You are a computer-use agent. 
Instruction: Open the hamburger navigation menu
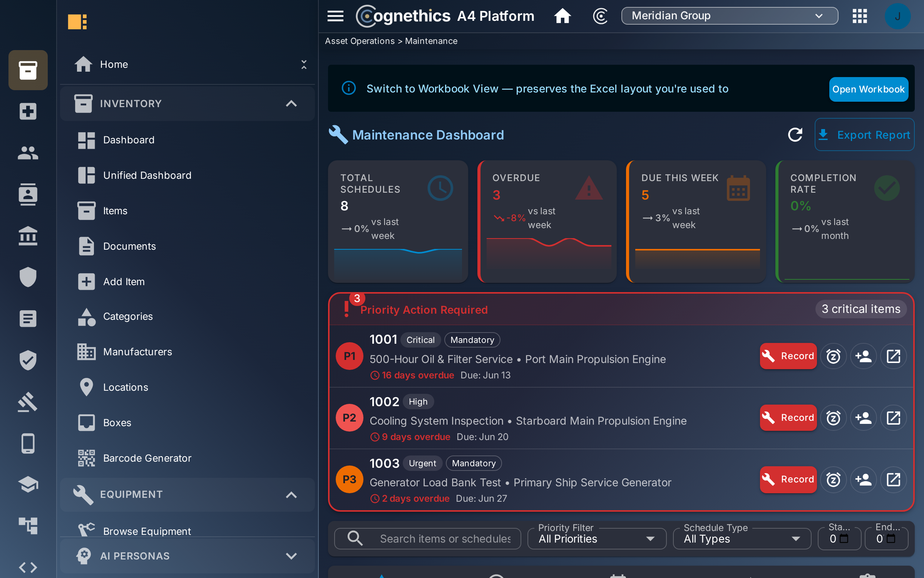[x=335, y=16]
